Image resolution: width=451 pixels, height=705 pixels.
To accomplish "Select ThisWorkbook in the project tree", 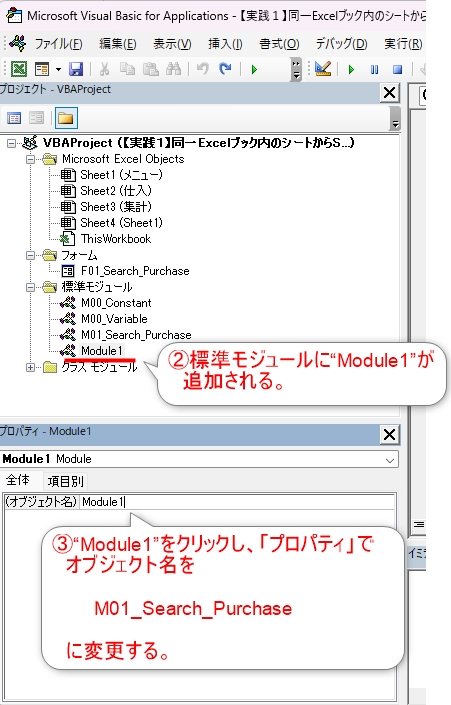I will [116, 239].
